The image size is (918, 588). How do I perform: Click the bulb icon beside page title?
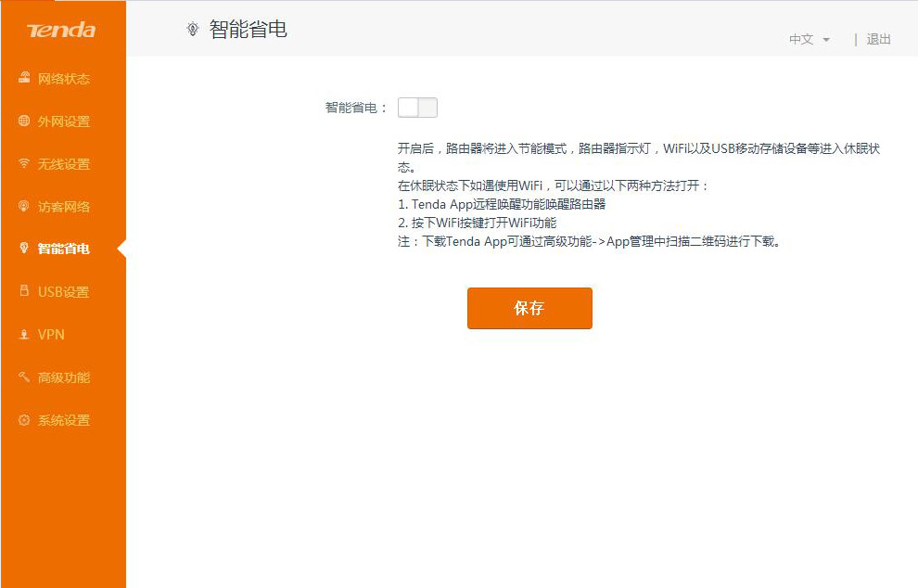coord(193,30)
